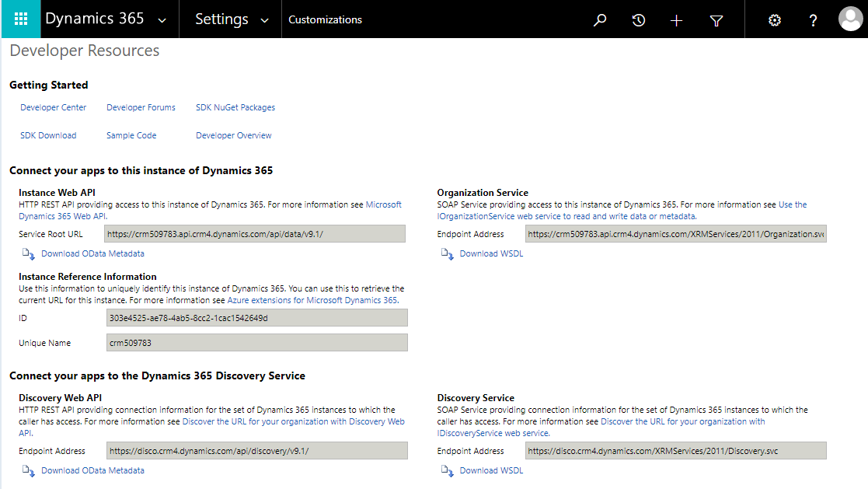Open advanced find funnel icon

[716, 20]
